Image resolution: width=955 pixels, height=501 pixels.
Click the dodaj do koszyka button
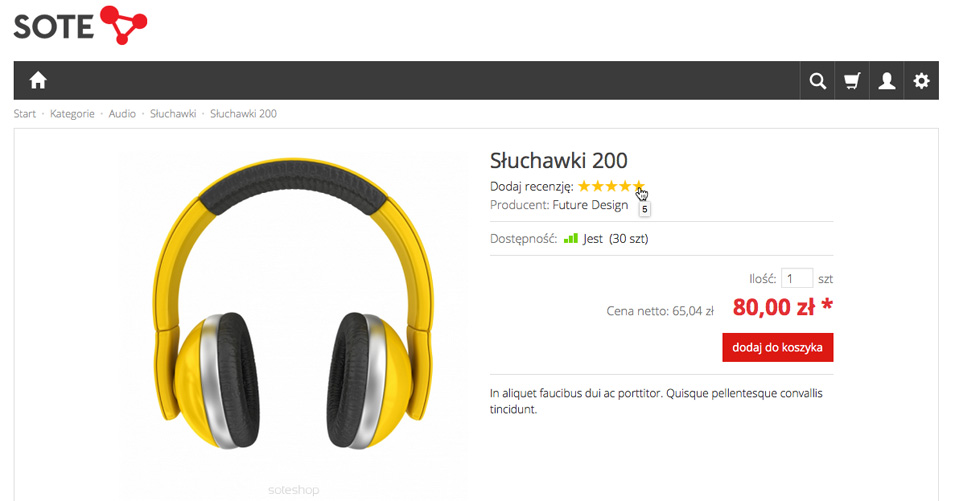click(x=777, y=348)
